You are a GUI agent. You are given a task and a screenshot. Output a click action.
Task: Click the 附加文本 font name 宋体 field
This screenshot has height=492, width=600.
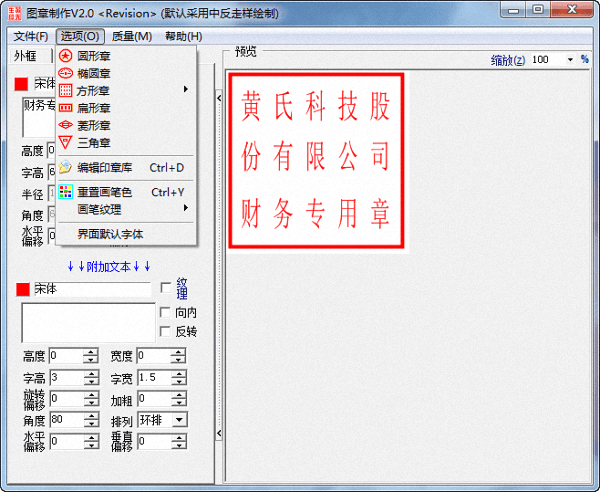[90, 289]
